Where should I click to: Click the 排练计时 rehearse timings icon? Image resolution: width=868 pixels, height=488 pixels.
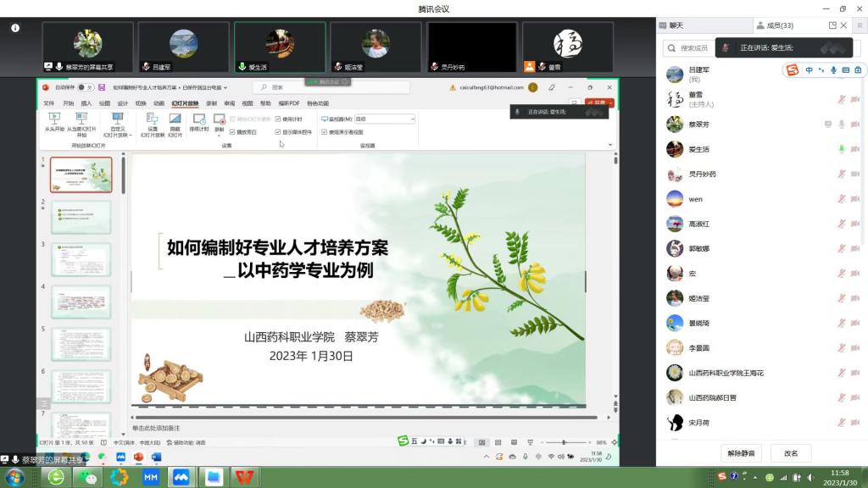click(x=200, y=119)
